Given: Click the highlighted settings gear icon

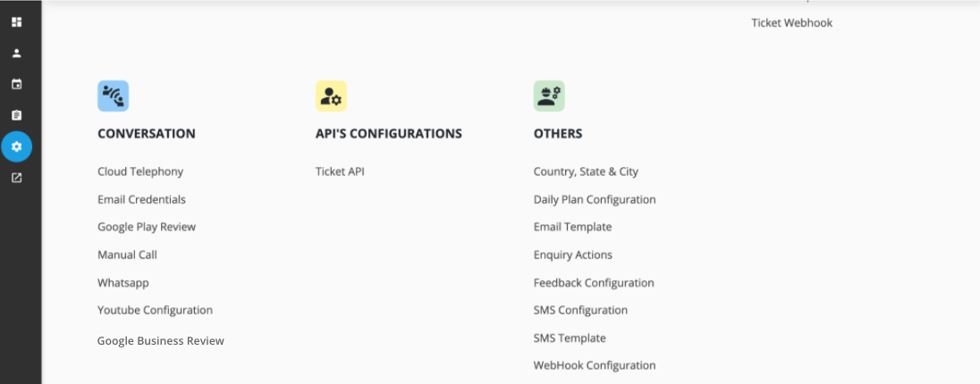Looking at the screenshot, I should (x=17, y=146).
